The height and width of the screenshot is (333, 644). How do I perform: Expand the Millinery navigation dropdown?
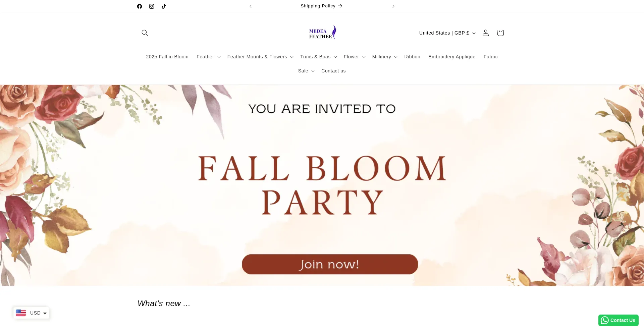384,57
